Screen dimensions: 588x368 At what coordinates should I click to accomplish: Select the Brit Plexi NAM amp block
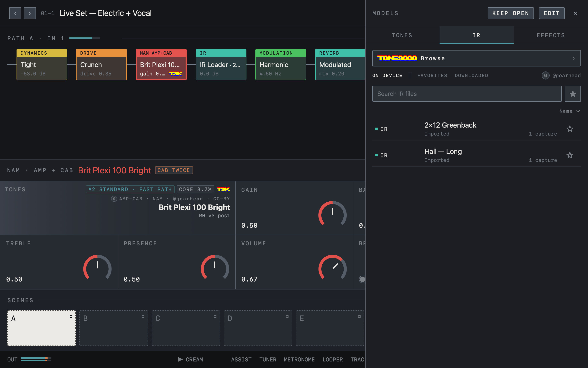tap(161, 64)
